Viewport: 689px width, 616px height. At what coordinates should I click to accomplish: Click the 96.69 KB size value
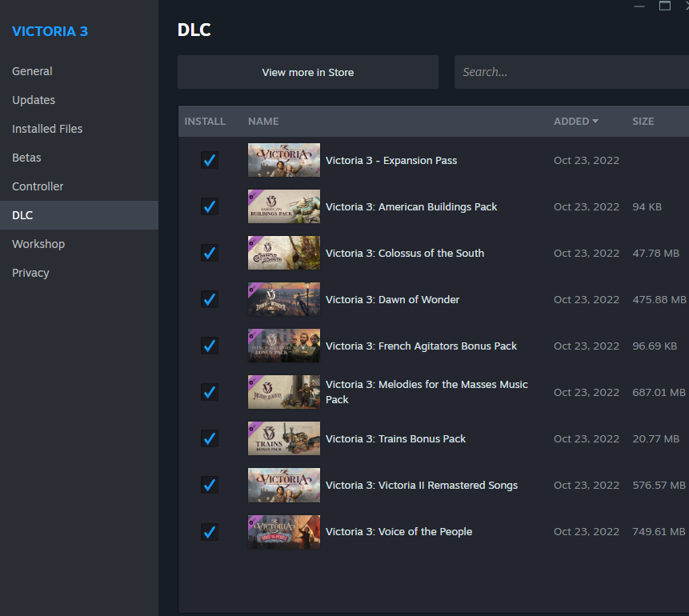655,346
